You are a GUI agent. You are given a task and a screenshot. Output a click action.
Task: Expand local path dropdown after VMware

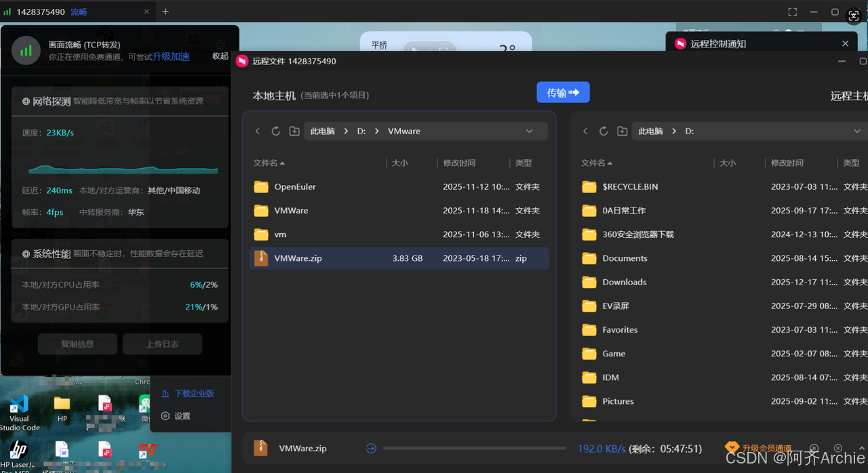point(530,131)
